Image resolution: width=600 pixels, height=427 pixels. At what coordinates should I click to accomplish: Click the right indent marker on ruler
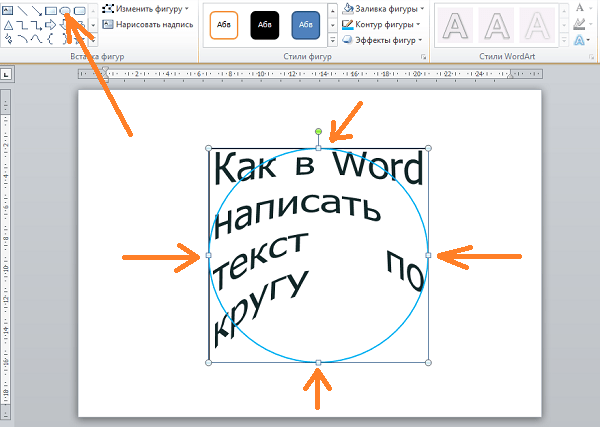(510, 76)
